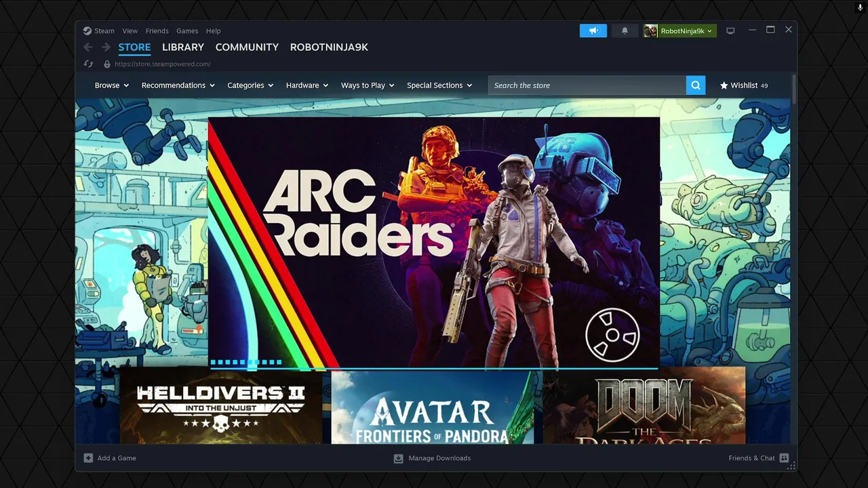This screenshot has width=868, height=488.
Task: Open the Avatar Frontiers of Pandora tile
Action: pyautogui.click(x=433, y=407)
